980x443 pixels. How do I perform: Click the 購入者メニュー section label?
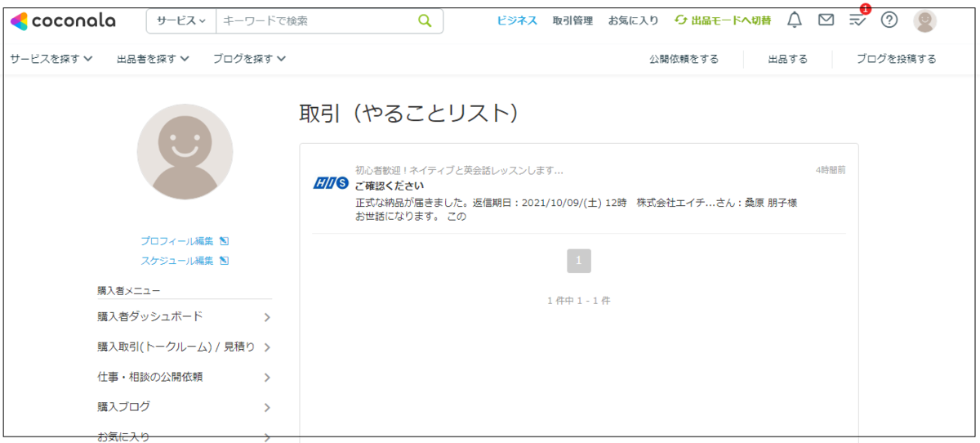[x=129, y=290]
